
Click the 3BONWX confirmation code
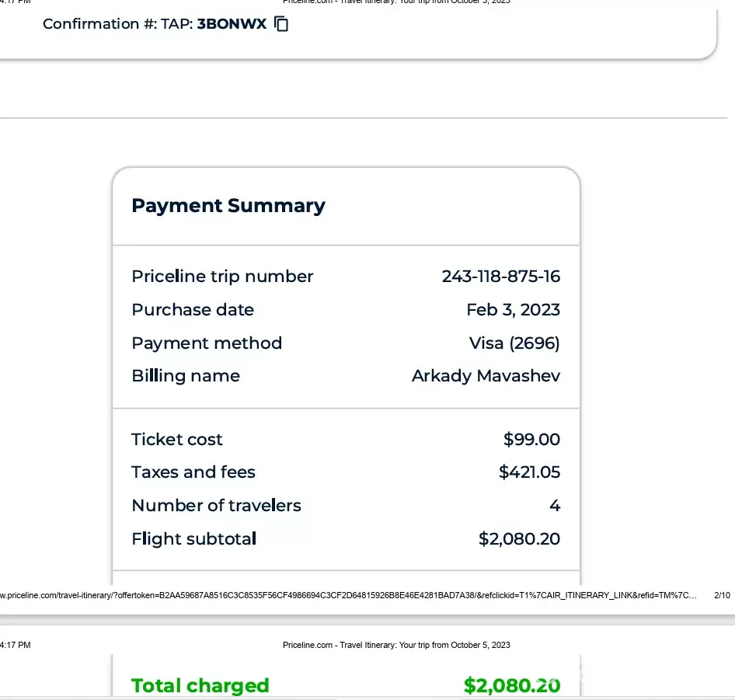coord(232,24)
